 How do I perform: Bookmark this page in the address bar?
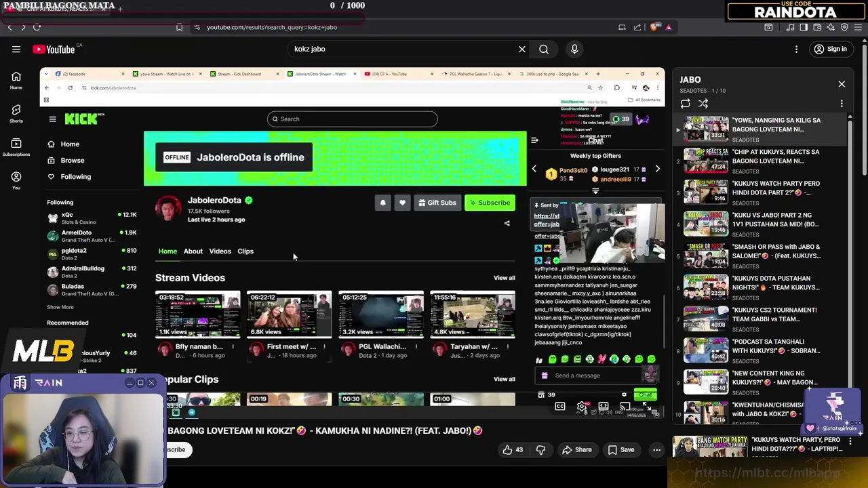tap(179, 27)
